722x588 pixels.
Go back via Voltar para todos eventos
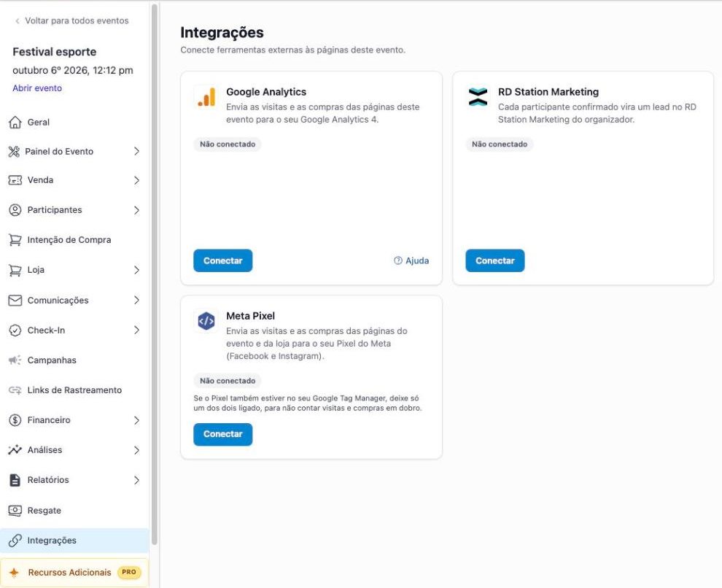coord(72,20)
